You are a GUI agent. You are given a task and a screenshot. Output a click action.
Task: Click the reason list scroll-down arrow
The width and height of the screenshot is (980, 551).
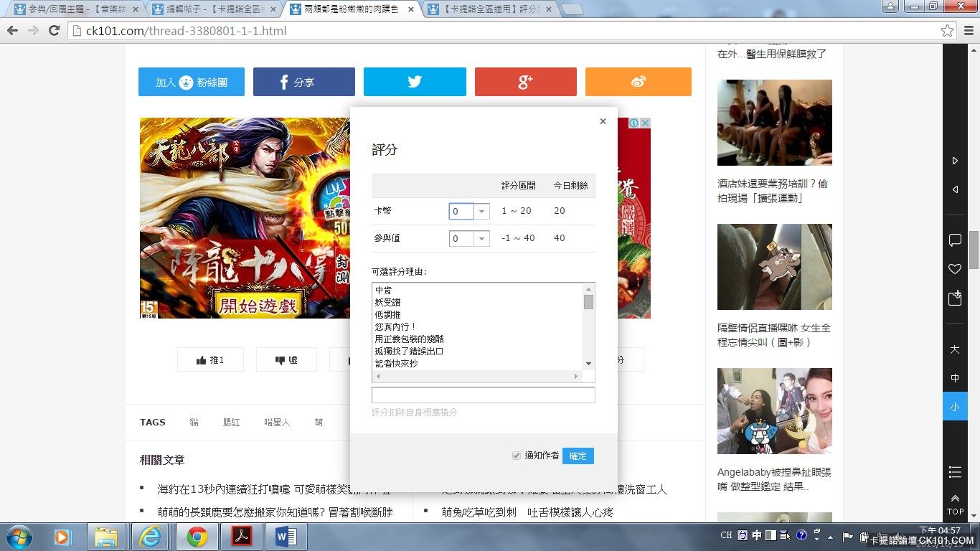tap(588, 364)
